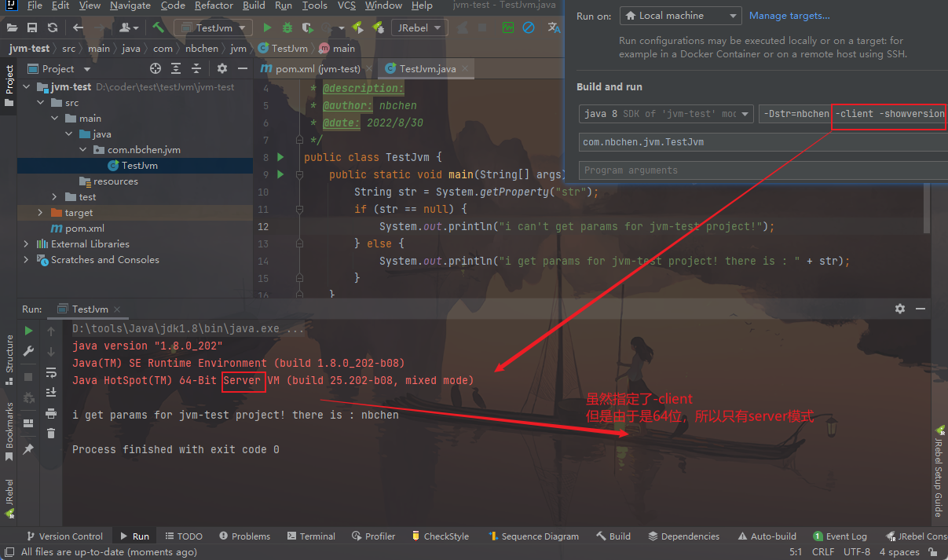The image size is (948, 560).
Task: Click the locate file crosshair icon in Project panel
Action: tap(155, 69)
